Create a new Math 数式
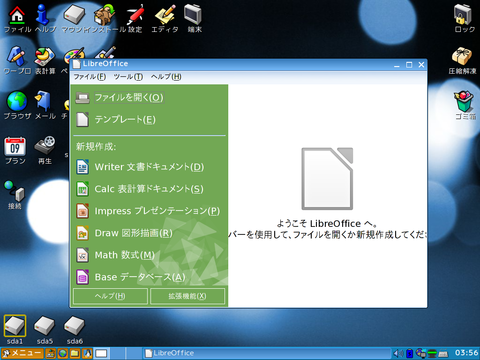The height and width of the screenshot is (360, 480). pyautogui.click(x=115, y=255)
